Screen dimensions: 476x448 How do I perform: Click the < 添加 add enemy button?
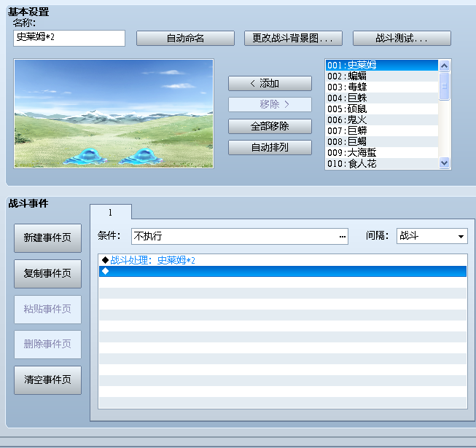[x=270, y=83]
